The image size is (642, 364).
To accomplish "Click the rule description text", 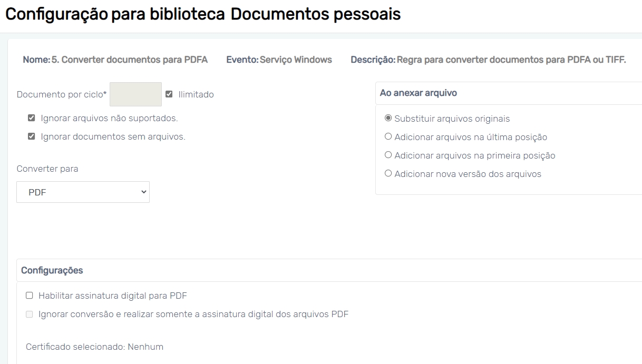I will (511, 60).
